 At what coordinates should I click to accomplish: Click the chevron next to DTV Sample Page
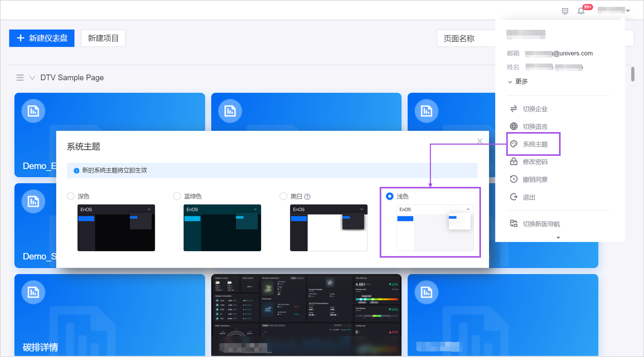tap(32, 78)
